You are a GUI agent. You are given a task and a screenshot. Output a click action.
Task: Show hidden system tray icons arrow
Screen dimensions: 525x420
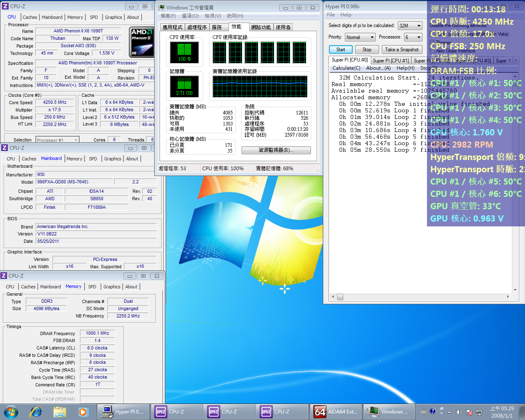point(449,412)
